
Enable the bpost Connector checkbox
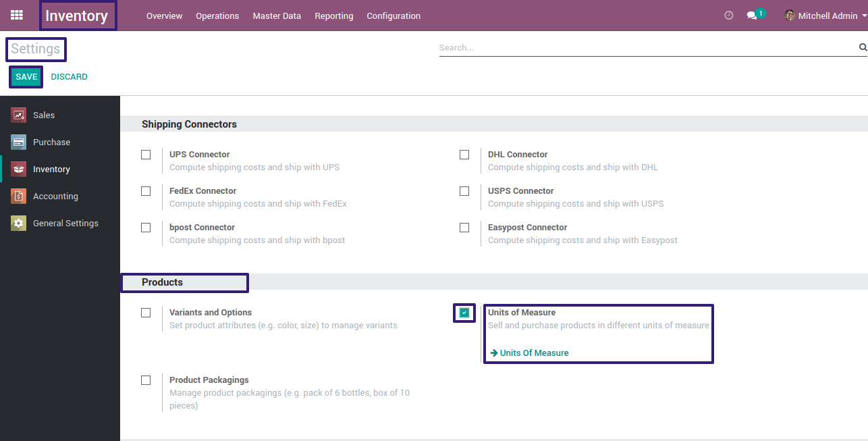coord(146,228)
